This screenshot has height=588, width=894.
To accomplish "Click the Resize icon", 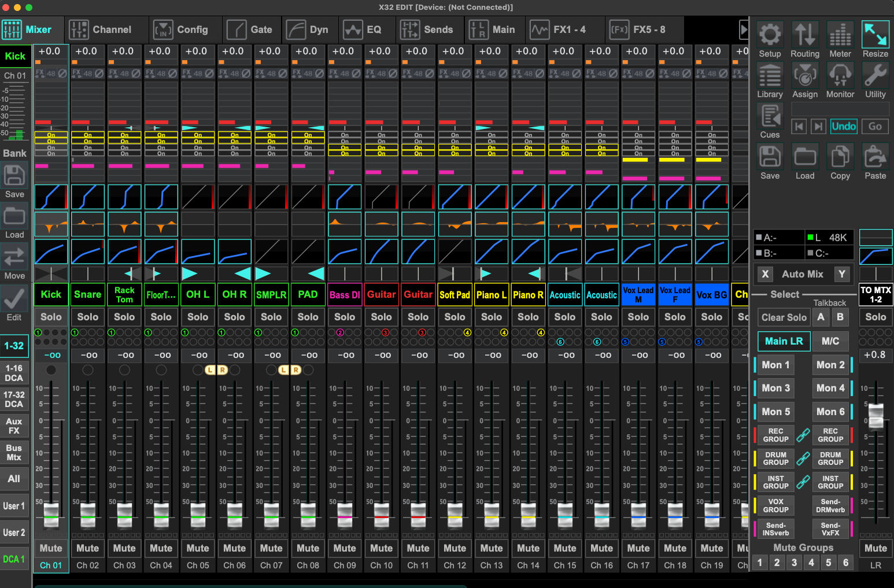I will pyautogui.click(x=875, y=35).
